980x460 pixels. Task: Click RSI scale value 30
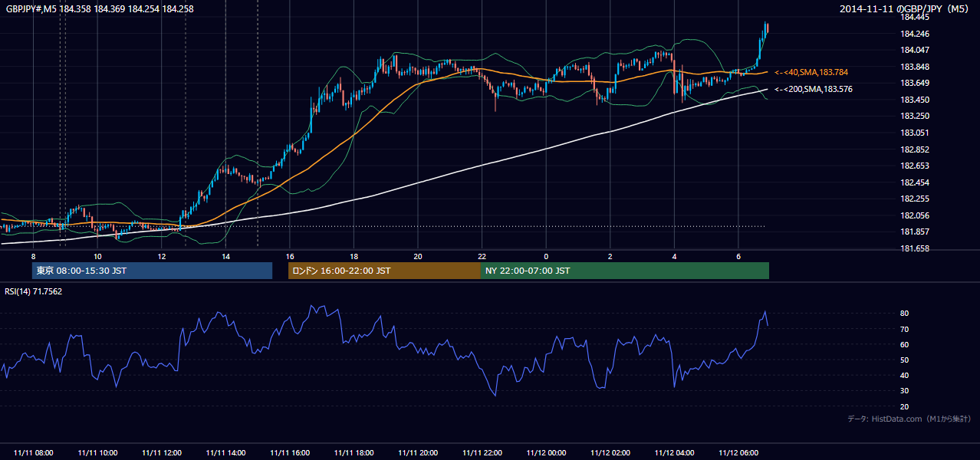click(905, 391)
